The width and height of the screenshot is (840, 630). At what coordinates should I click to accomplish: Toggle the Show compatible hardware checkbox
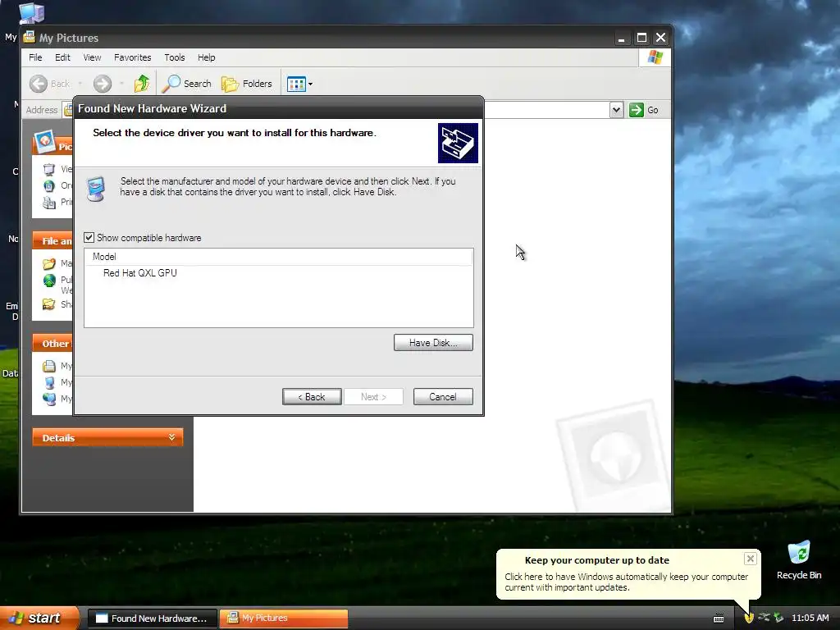[89, 237]
